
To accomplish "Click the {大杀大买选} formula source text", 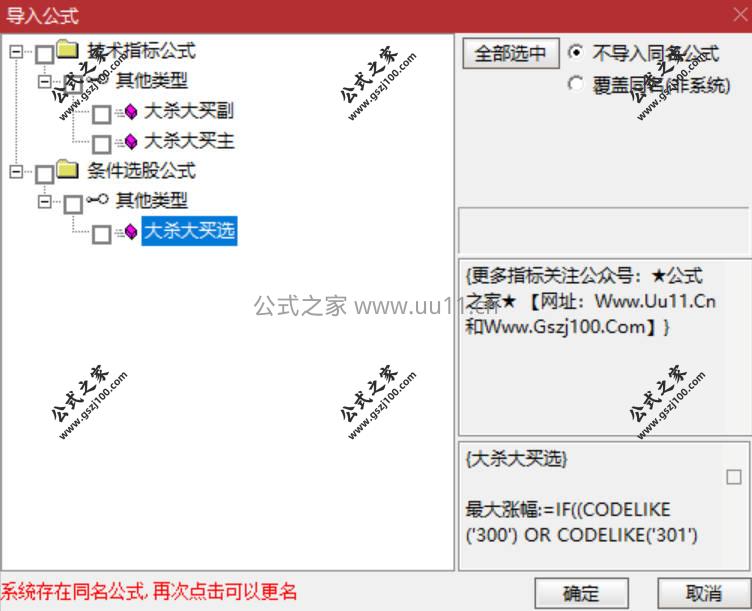I will tap(517, 459).
